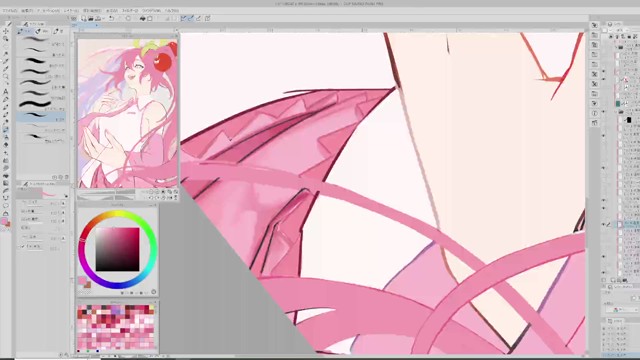640x360 pixels.
Task: Pick the black swatch in color set's bottom row
Action: point(79,351)
